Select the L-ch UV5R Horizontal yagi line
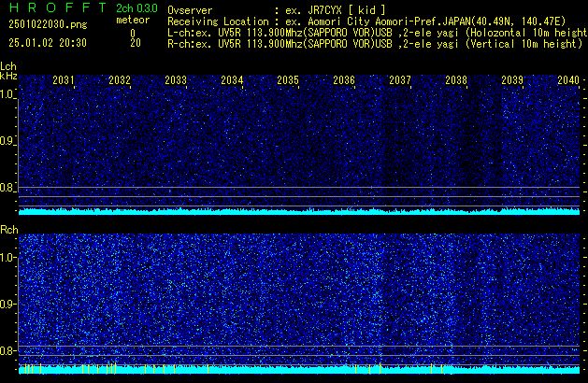Viewport: 588px width, 383px height. click(x=378, y=33)
